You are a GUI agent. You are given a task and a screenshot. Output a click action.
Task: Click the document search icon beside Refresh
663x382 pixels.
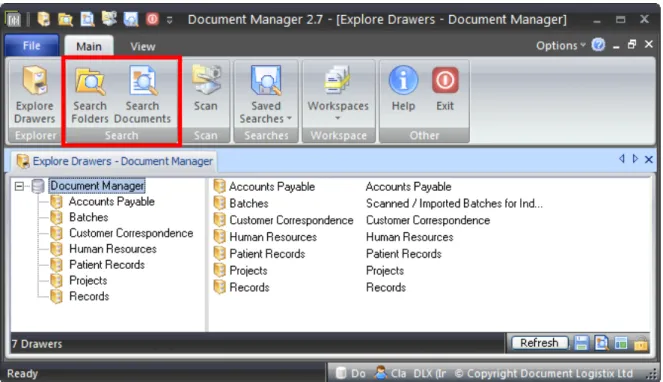pyautogui.click(x=601, y=343)
